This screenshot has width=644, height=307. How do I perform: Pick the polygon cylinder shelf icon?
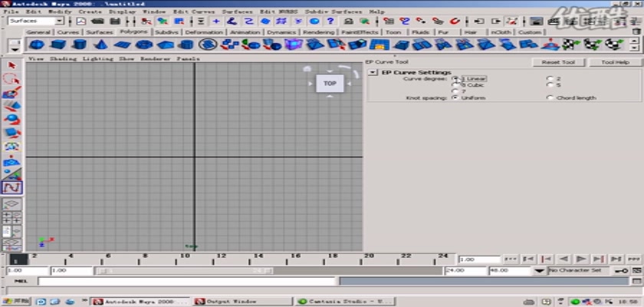point(80,45)
